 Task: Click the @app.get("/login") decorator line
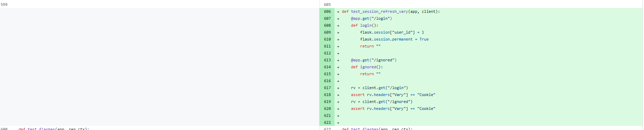tap(371, 18)
